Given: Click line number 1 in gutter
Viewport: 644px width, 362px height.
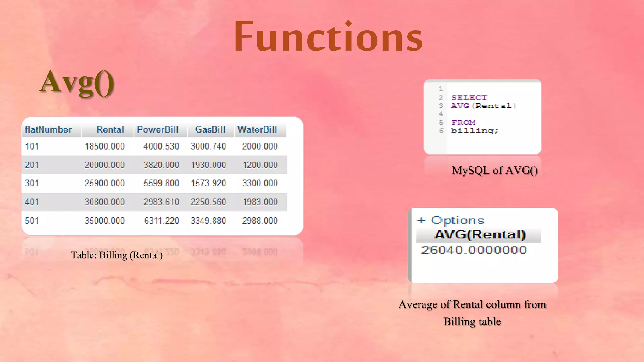Looking at the screenshot, I should coord(441,89).
